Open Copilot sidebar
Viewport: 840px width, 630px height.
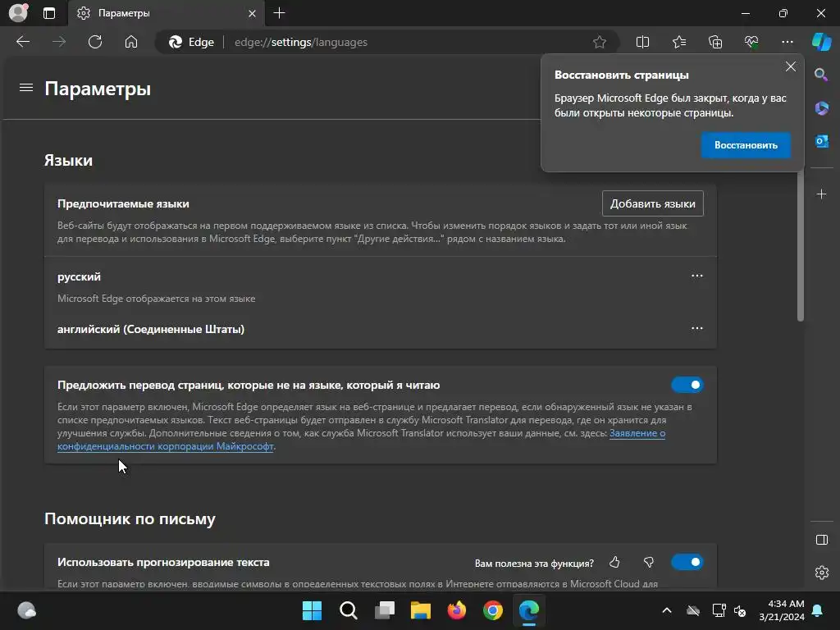822,42
